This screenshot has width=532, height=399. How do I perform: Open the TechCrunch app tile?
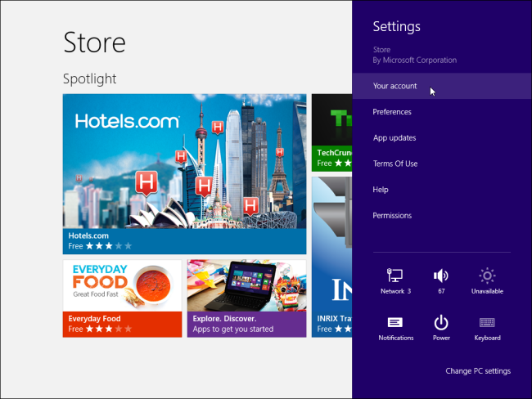(x=331, y=132)
